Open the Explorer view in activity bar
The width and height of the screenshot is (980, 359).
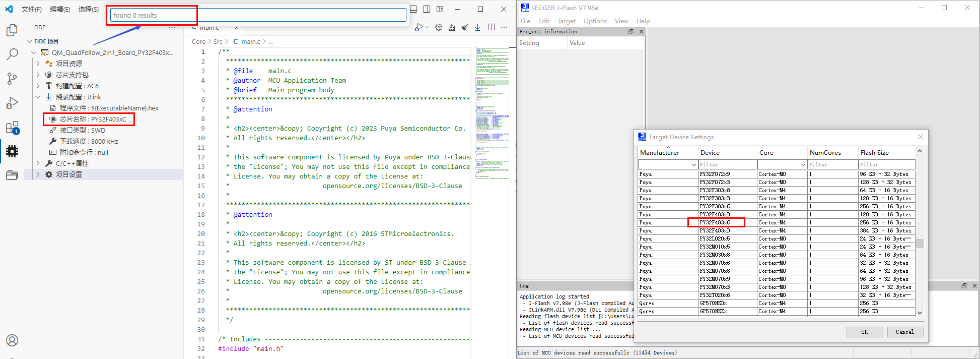[12, 30]
